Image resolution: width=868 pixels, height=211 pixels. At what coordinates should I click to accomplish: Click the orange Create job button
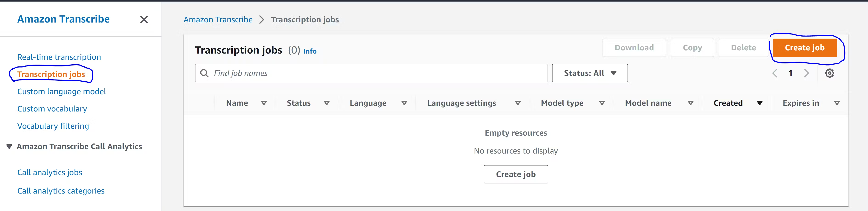(804, 48)
